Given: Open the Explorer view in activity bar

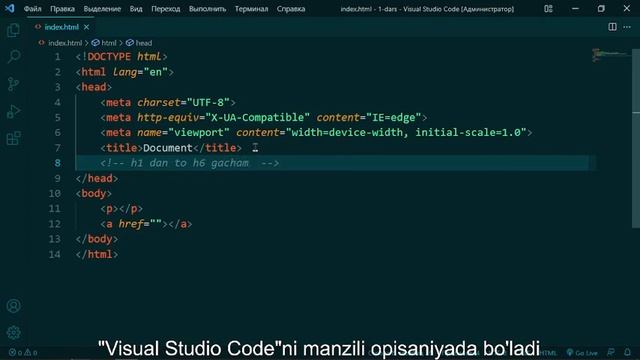Looking at the screenshot, I should coord(13,30).
